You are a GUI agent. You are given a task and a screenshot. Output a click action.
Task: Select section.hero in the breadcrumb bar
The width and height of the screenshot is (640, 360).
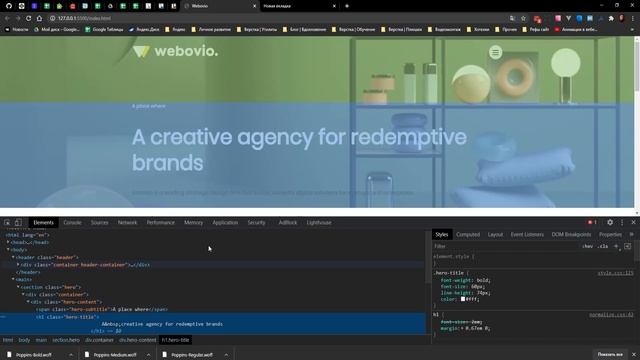click(66, 340)
